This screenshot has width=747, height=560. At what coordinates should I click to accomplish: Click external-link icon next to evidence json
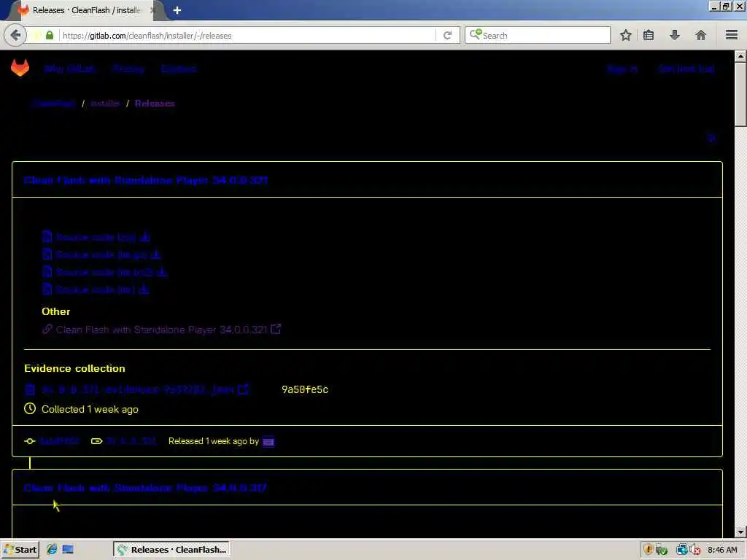point(243,389)
